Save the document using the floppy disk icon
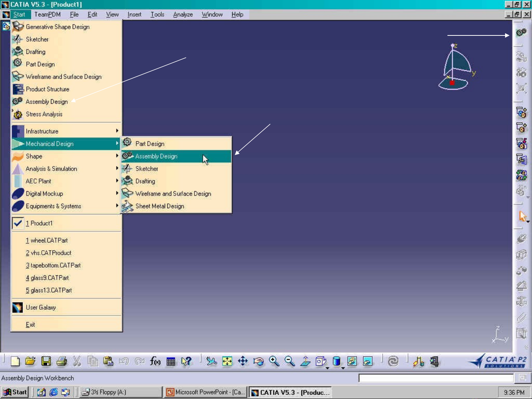532x399 pixels. coord(46,361)
